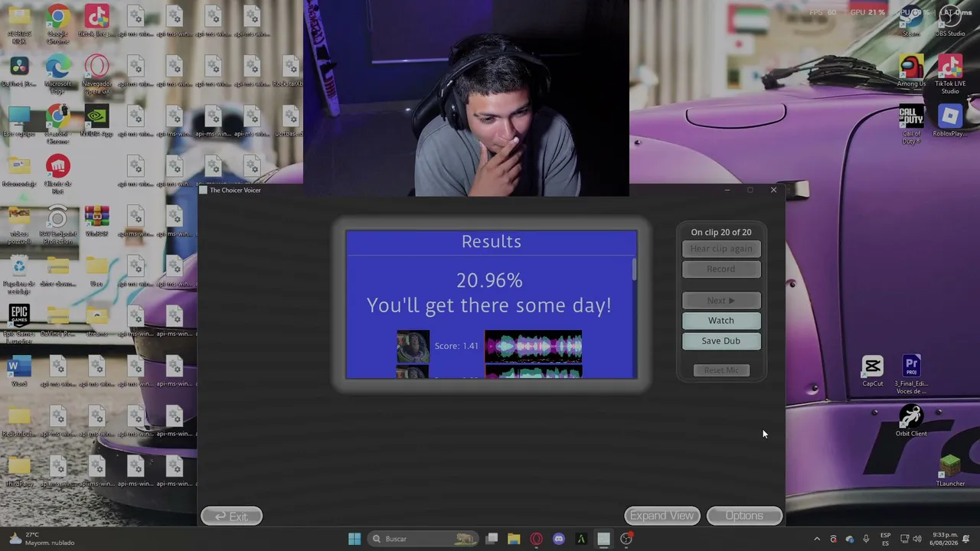
Task: Click the Reset Mic button
Action: coord(721,370)
